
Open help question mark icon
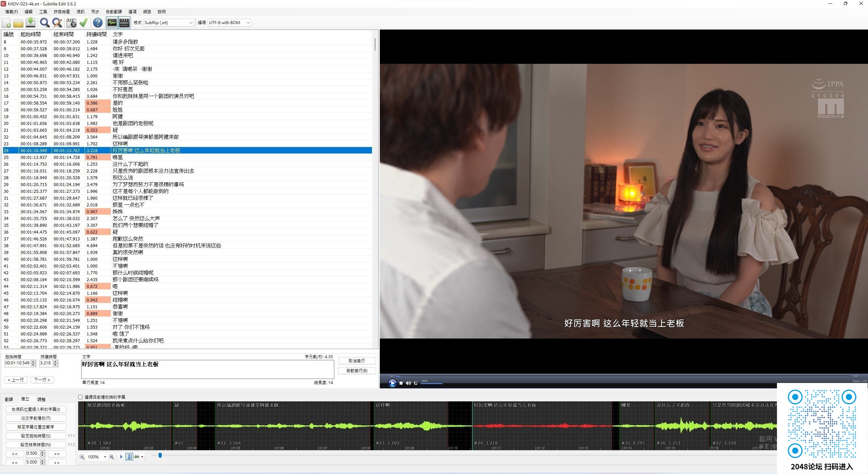98,23
